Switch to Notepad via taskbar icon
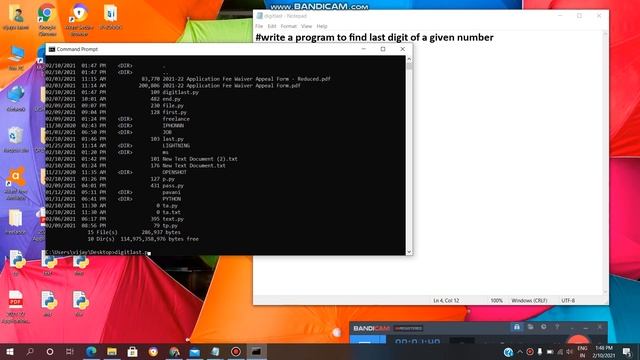 click(215, 351)
